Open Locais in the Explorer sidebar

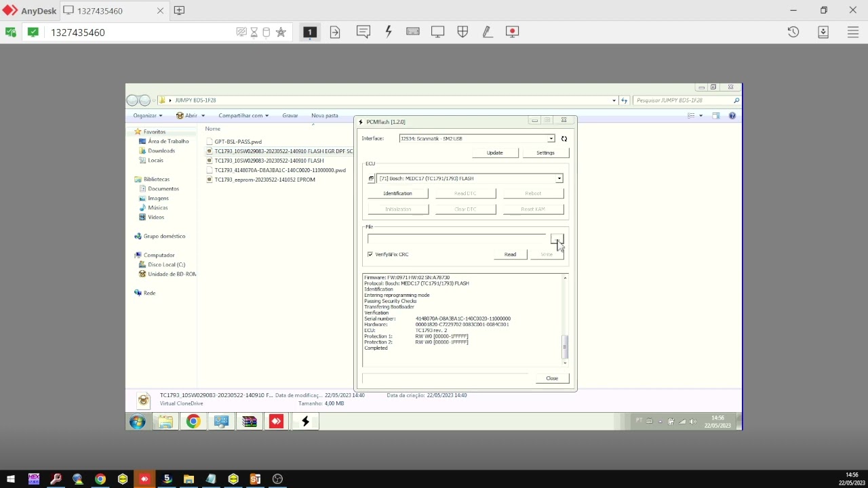click(155, 161)
